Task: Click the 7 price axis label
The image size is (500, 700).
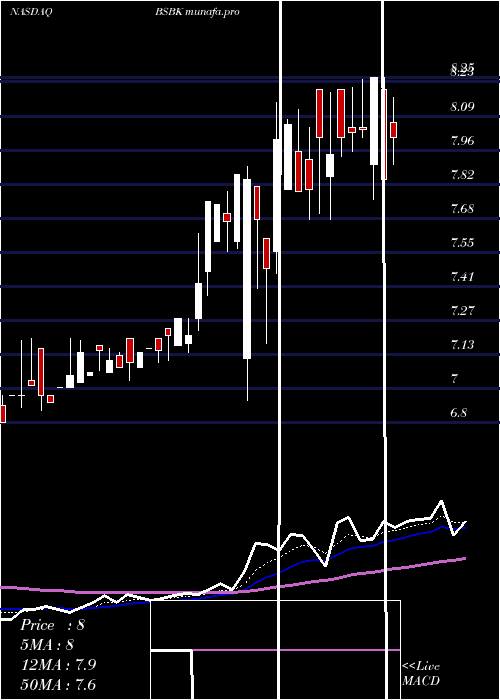Action: point(454,379)
